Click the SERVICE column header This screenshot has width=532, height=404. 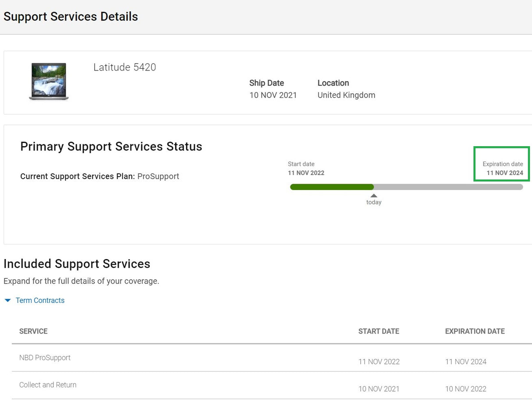click(33, 331)
